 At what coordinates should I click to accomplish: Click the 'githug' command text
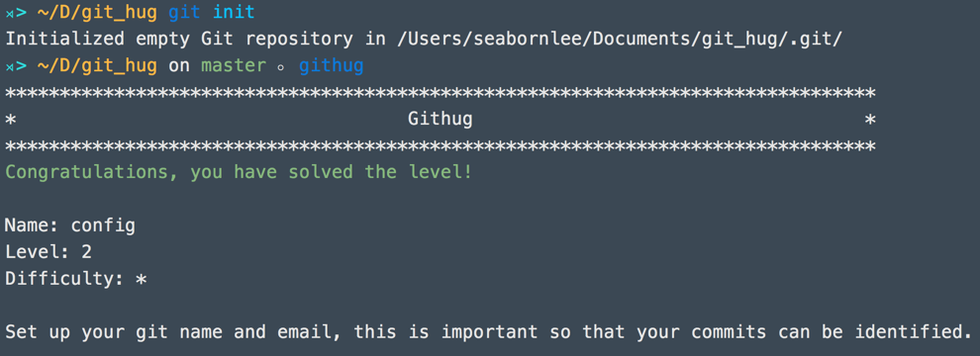click(331, 65)
